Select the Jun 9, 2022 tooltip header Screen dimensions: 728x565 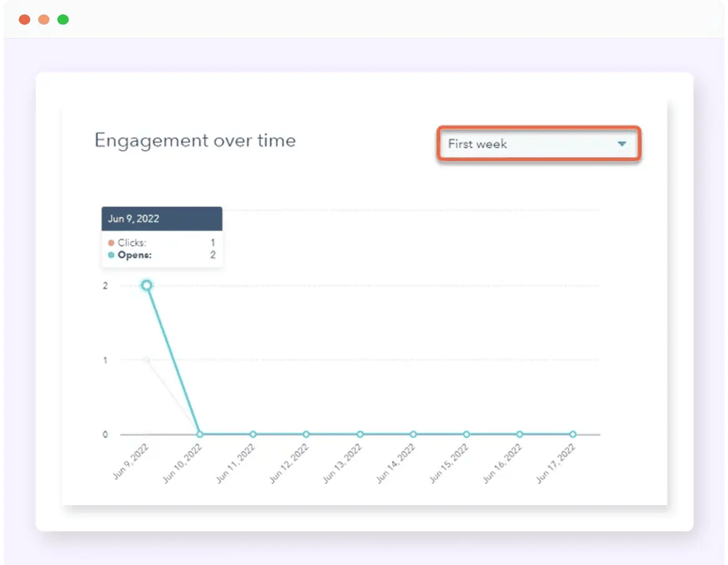click(x=161, y=218)
